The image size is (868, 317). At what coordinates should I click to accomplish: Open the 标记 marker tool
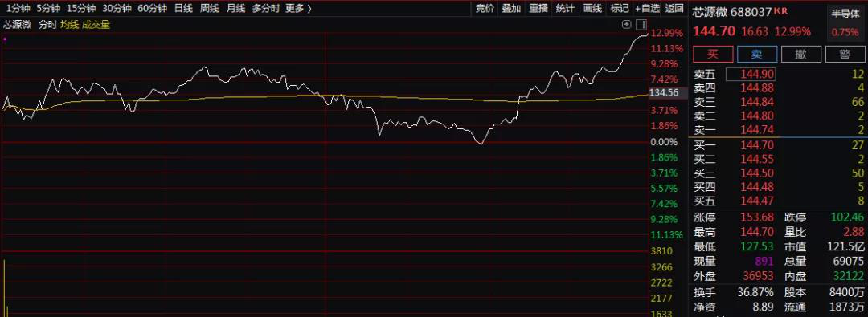point(619,8)
